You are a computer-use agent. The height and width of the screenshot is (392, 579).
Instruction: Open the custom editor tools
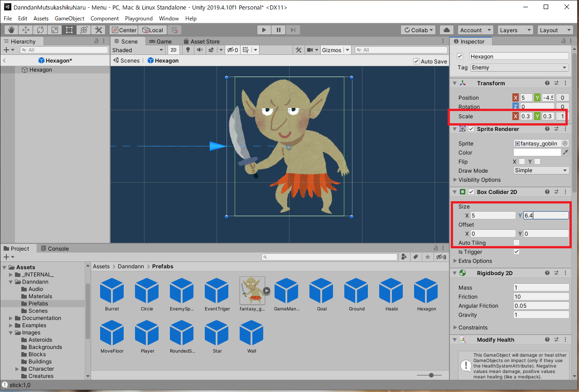[x=98, y=30]
